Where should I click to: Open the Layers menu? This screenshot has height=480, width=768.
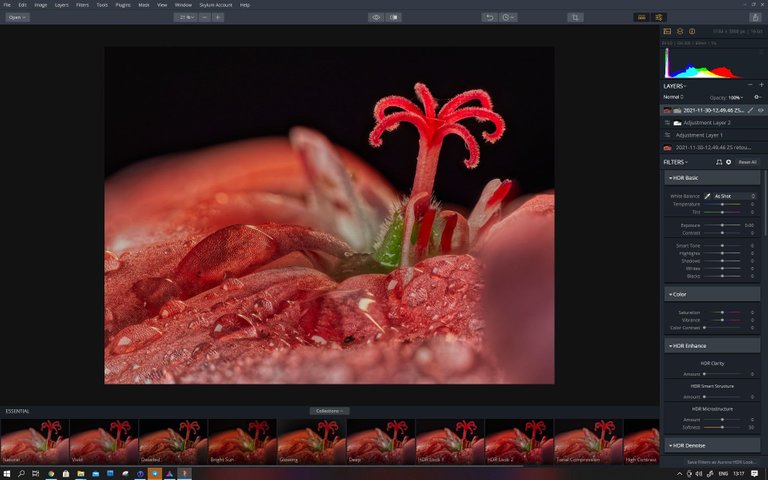coord(61,5)
